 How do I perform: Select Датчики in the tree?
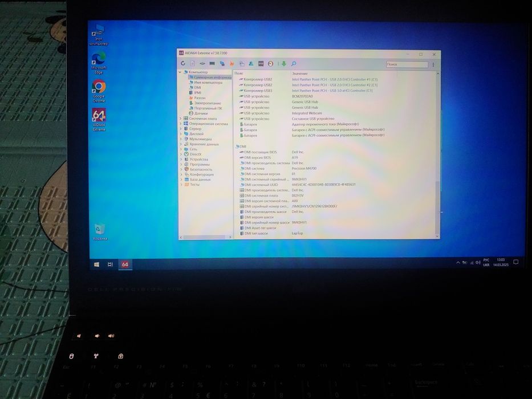point(198,113)
